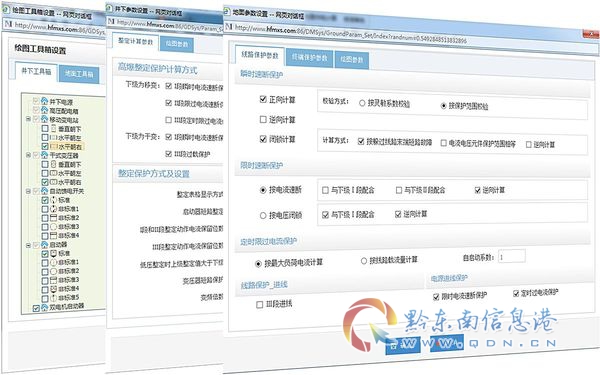Uncheck 限时电流速断保护 under 电源进线保护
This screenshot has width=600, height=375.
(x=436, y=297)
